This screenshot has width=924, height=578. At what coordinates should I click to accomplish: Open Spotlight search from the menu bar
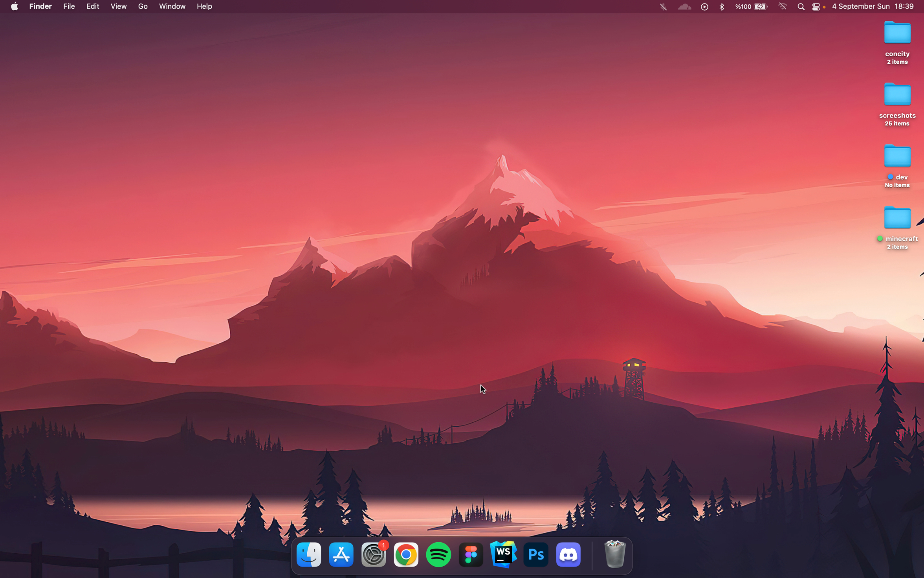pos(801,7)
